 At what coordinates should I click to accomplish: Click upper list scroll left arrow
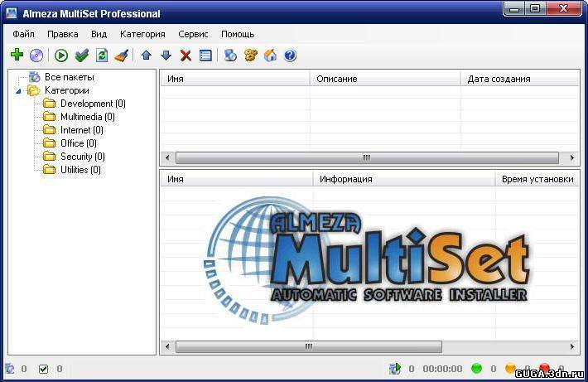[x=167, y=157]
